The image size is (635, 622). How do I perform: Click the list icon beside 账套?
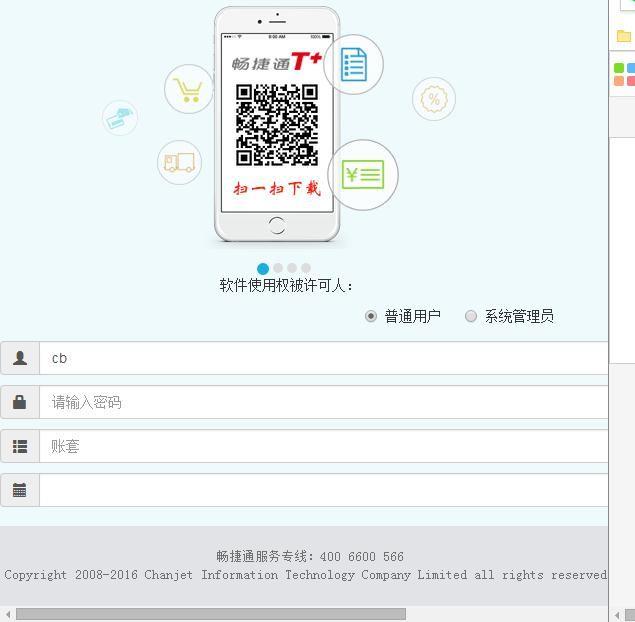pos(20,446)
